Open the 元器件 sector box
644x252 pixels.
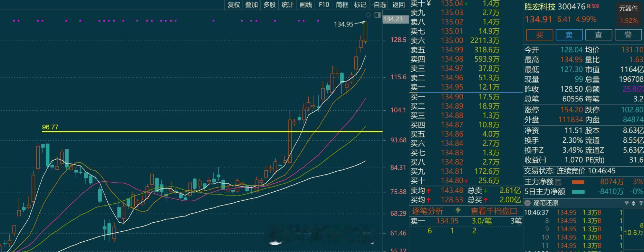click(x=628, y=14)
